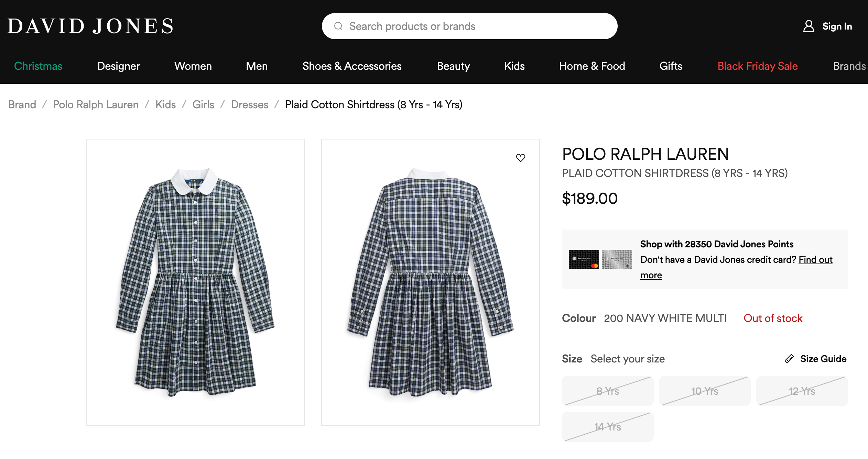Image resolution: width=868 pixels, height=459 pixels.
Task: Select the 10 Yrs size option
Action: point(705,391)
